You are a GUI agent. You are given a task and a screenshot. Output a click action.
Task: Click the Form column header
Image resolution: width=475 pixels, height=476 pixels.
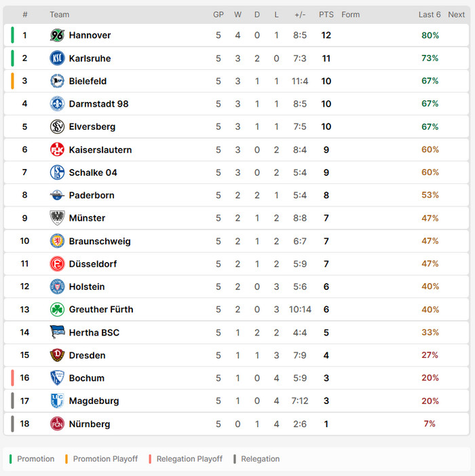(350, 14)
